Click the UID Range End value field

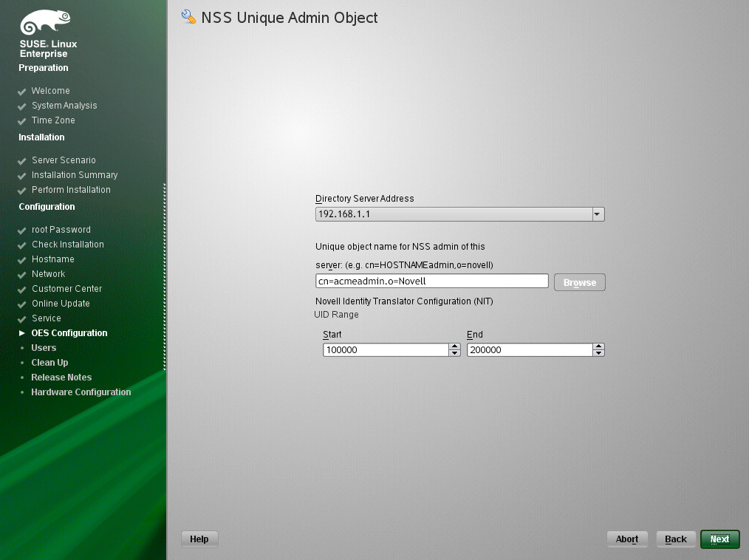(530, 349)
